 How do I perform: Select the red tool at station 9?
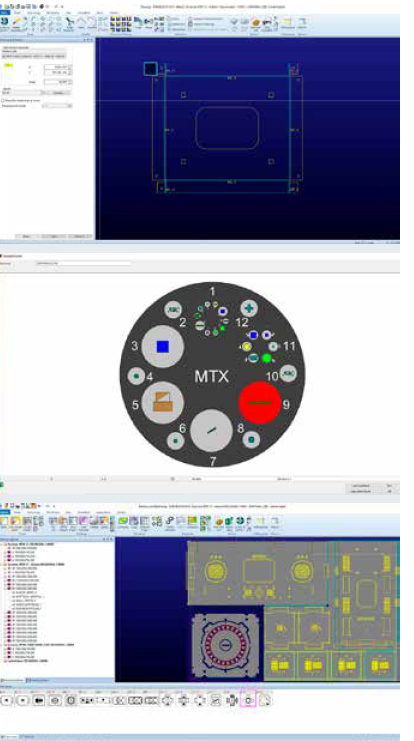[x=260, y=403]
